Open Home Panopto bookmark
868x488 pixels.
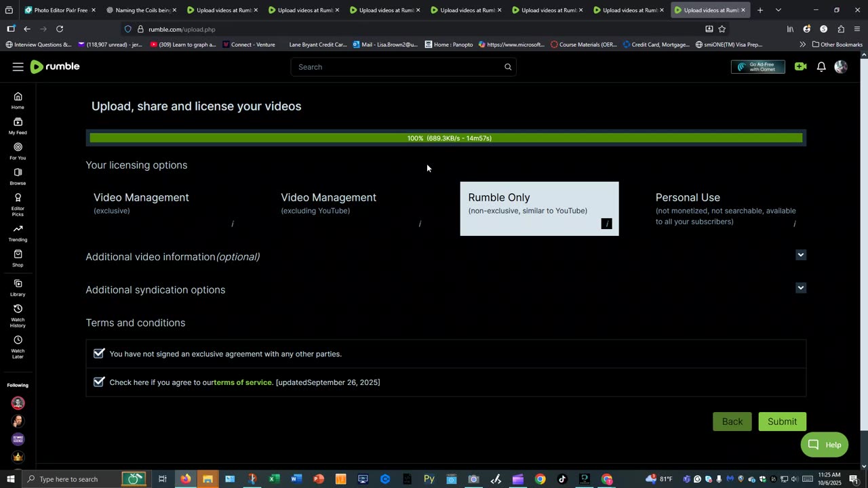click(449, 45)
